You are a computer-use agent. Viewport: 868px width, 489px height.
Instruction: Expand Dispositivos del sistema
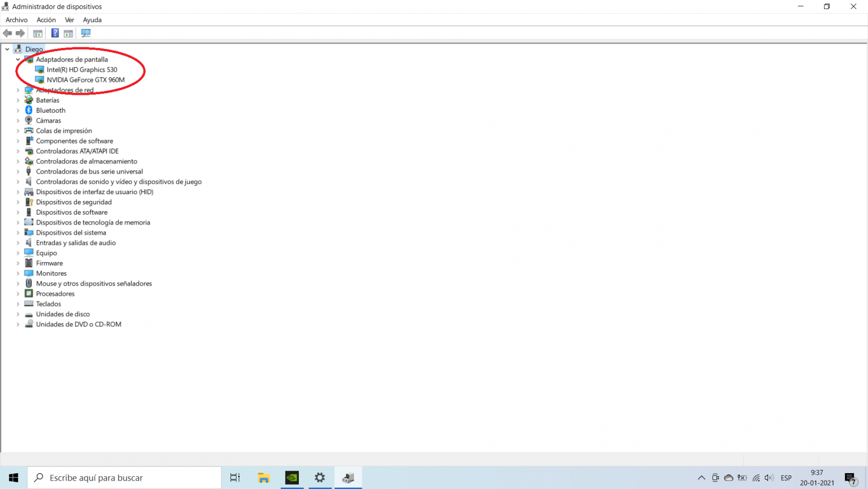(x=18, y=233)
